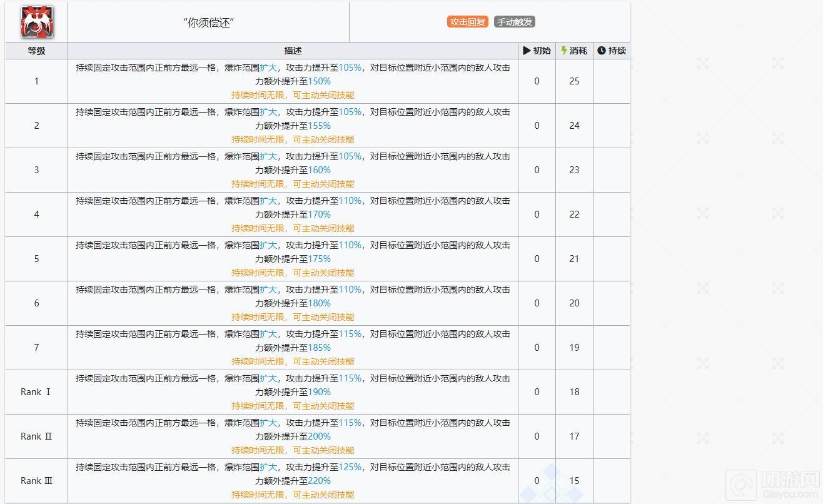Click the cost value 25 in level 1 row
The image size is (823, 504).
[x=574, y=81]
